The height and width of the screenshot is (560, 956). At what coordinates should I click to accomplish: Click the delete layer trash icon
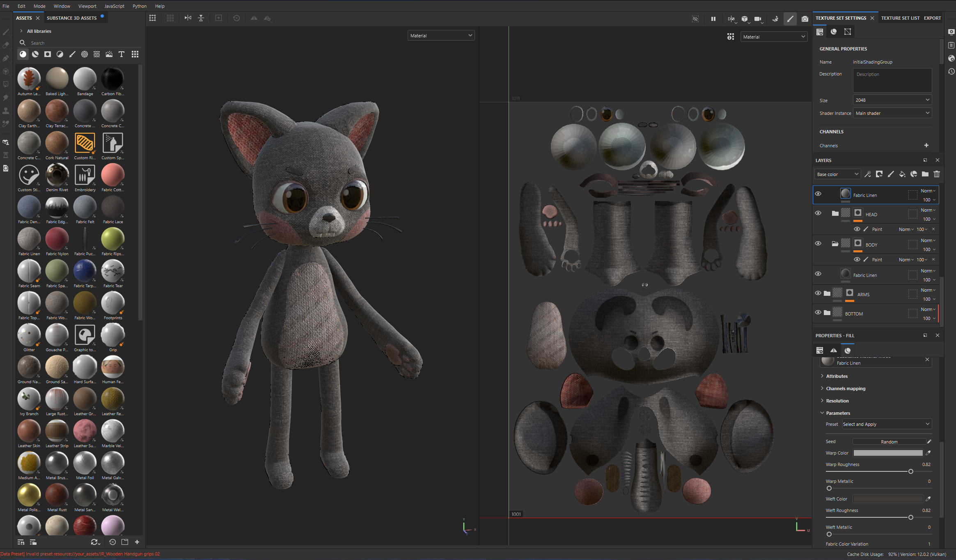(937, 174)
